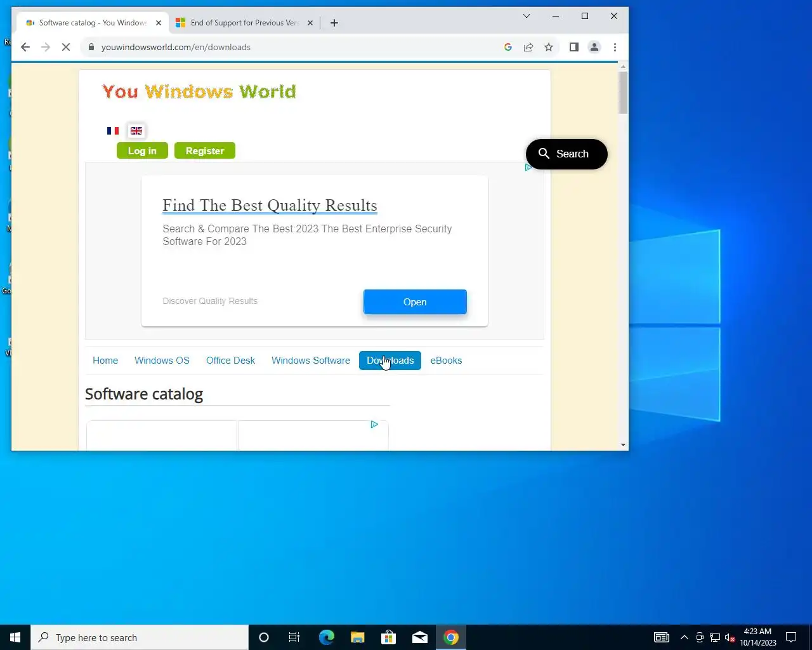Image resolution: width=812 pixels, height=650 pixels.
Task: Open the Windows Software menu item
Action: coord(311,361)
